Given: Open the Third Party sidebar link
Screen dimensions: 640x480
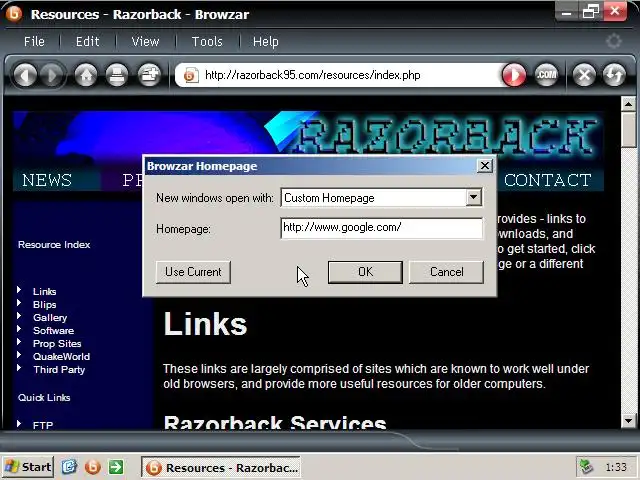Looking at the screenshot, I should pos(59,369).
